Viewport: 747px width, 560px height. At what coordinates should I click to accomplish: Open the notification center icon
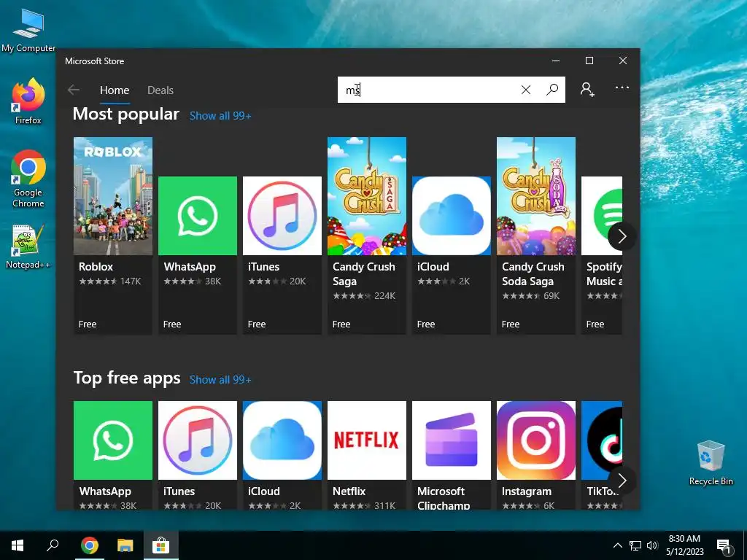click(x=724, y=547)
